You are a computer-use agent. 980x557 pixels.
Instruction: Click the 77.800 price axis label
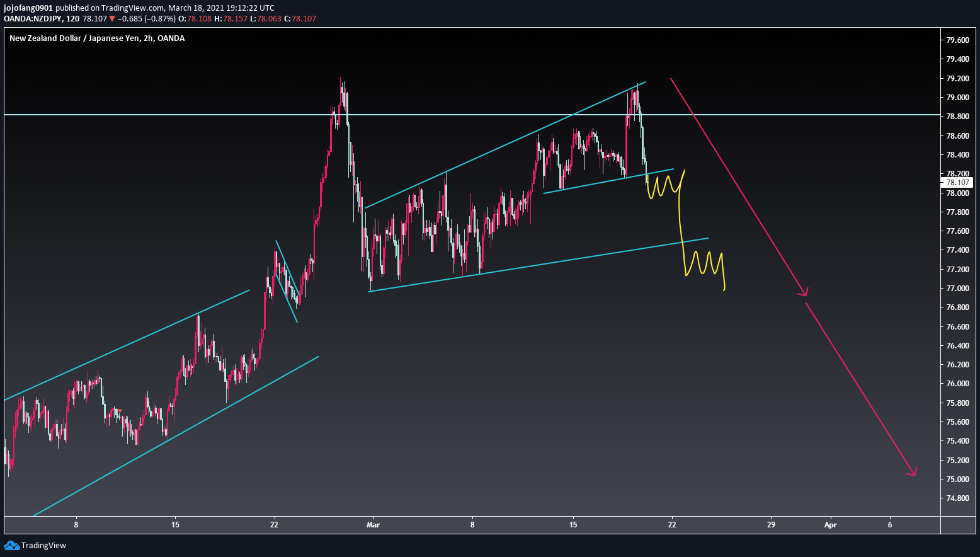click(x=958, y=212)
